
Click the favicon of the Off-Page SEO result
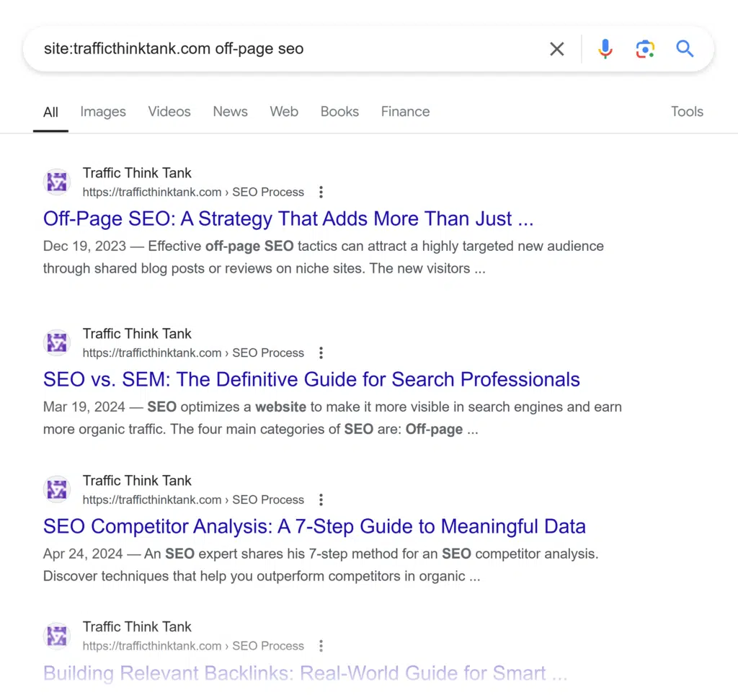pyautogui.click(x=57, y=182)
